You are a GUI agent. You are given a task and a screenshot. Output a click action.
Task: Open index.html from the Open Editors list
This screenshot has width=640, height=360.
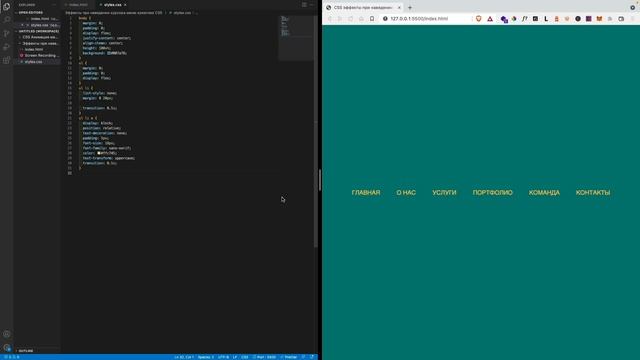[x=44, y=19]
